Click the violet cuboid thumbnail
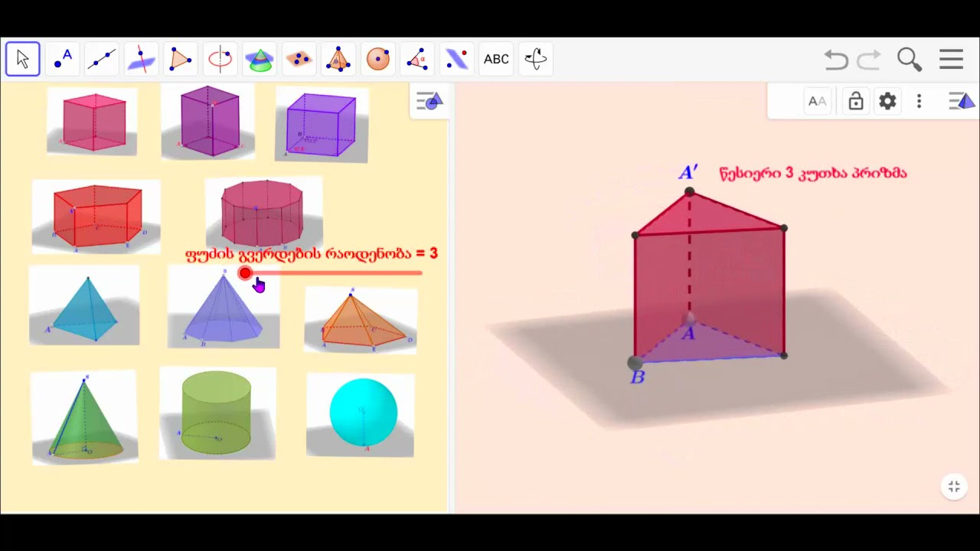 [x=322, y=124]
